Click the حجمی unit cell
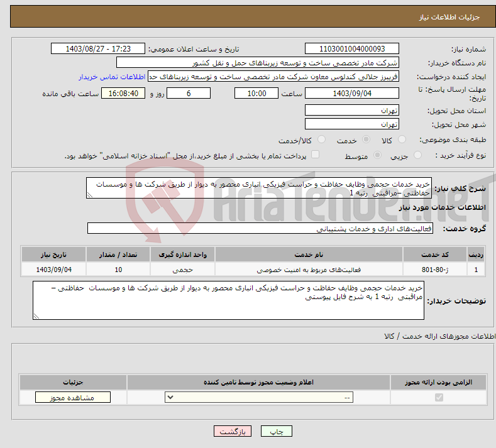 tap(182, 270)
